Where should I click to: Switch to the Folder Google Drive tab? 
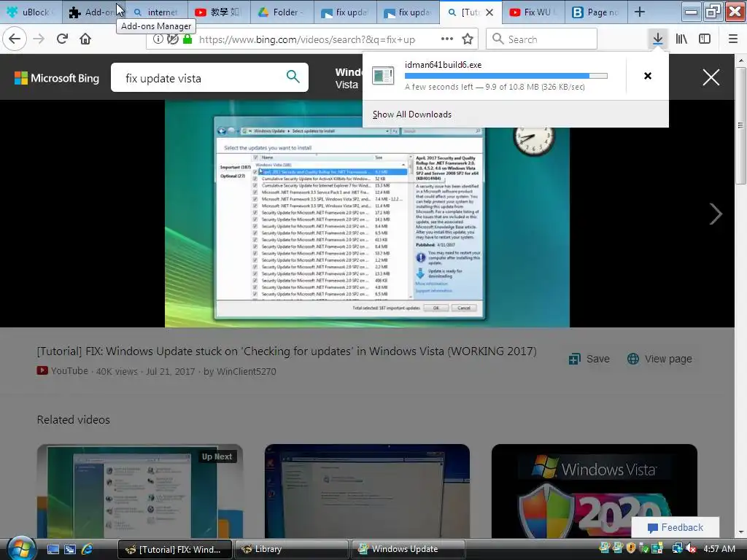click(282, 12)
